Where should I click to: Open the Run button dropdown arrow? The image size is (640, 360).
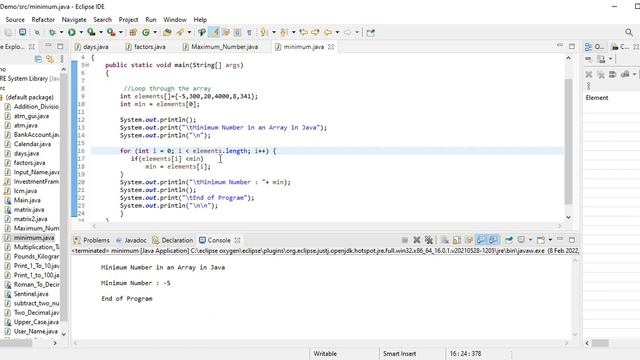(81, 32)
